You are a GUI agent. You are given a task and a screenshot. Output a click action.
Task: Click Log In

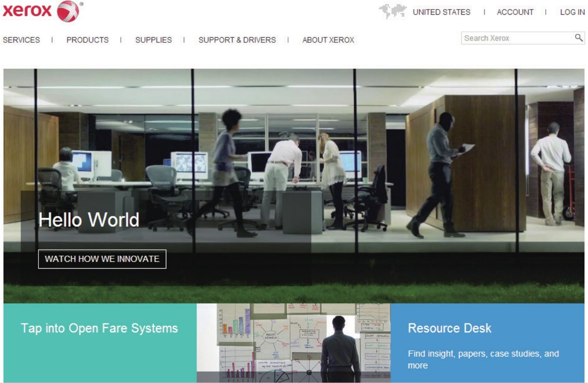tap(572, 12)
